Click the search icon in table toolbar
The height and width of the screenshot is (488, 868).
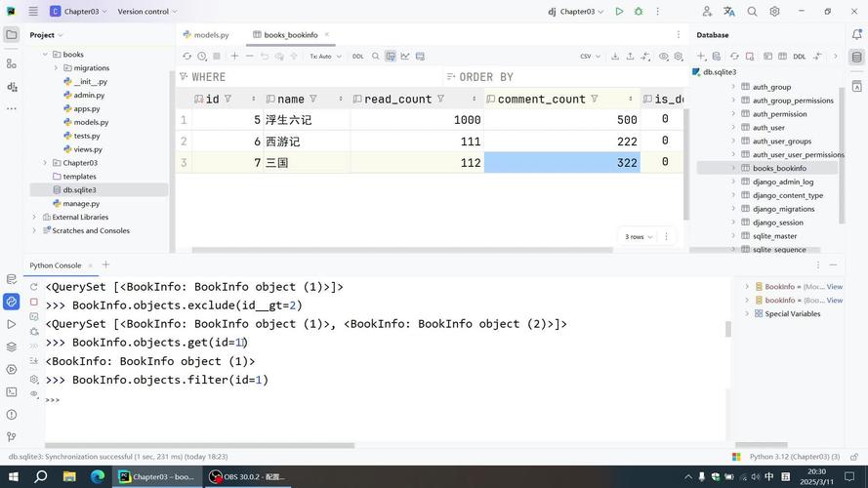click(376, 57)
